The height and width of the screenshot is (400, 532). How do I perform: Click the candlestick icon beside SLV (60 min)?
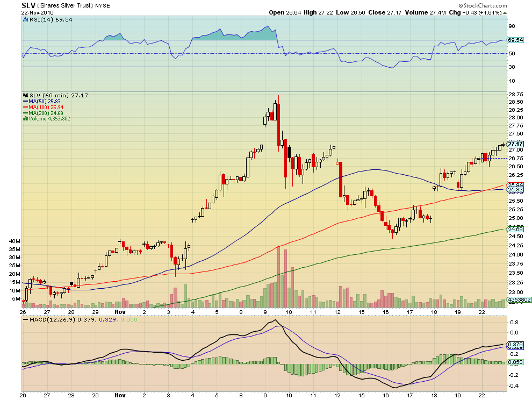pyautogui.click(x=25, y=95)
